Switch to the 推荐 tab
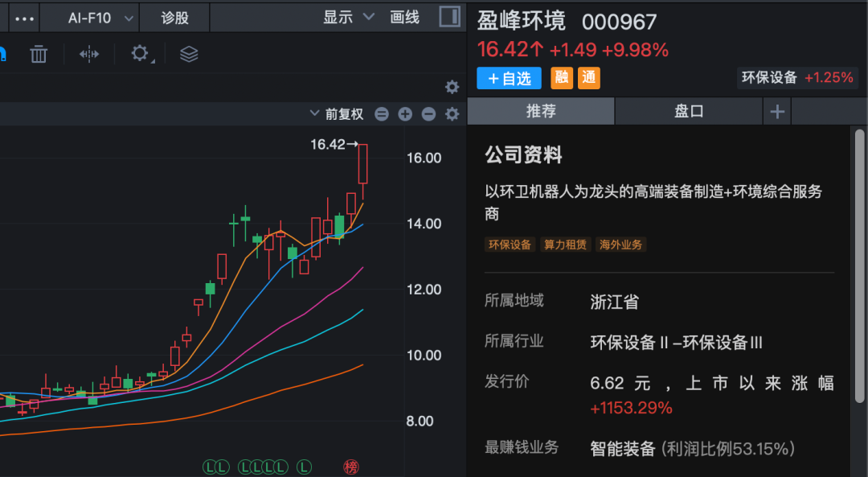Viewport: 868px width, 477px height. pyautogui.click(x=541, y=111)
